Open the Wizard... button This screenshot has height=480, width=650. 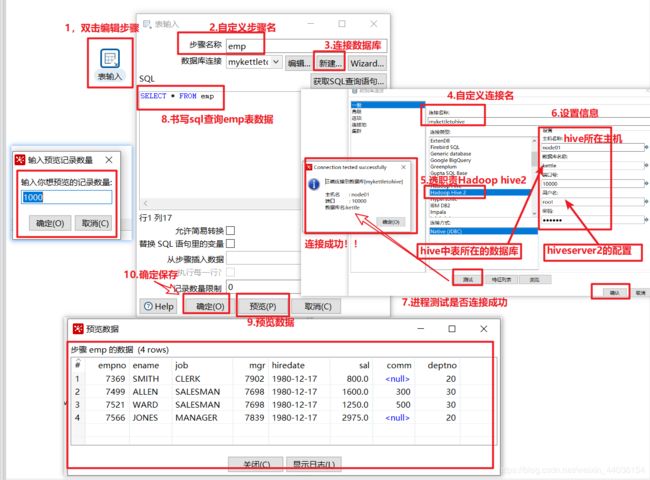pyautogui.click(x=367, y=63)
